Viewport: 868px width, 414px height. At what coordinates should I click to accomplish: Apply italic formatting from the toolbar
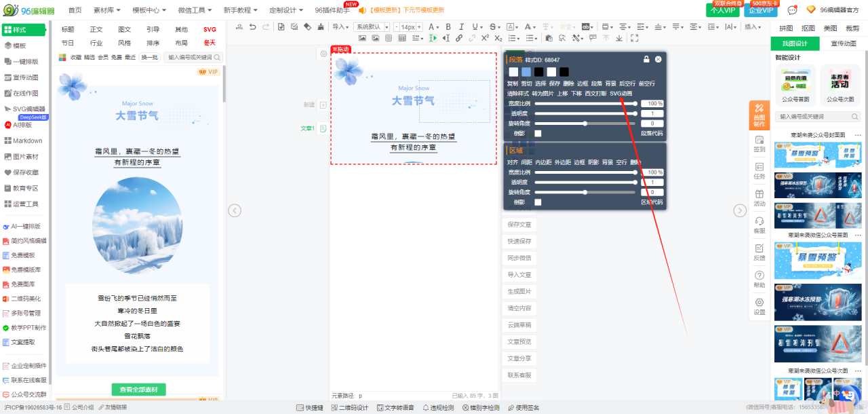pos(462,26)
